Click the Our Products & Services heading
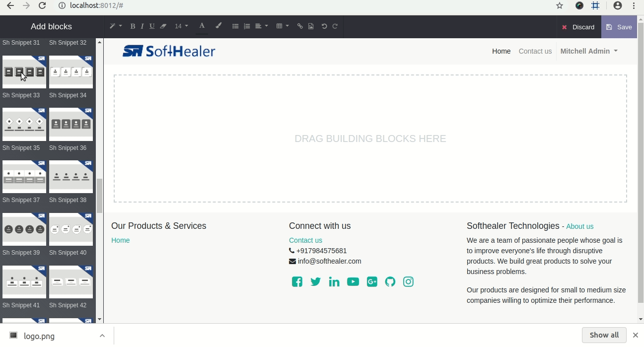644x347 pixels. click(x=159, y=226)
